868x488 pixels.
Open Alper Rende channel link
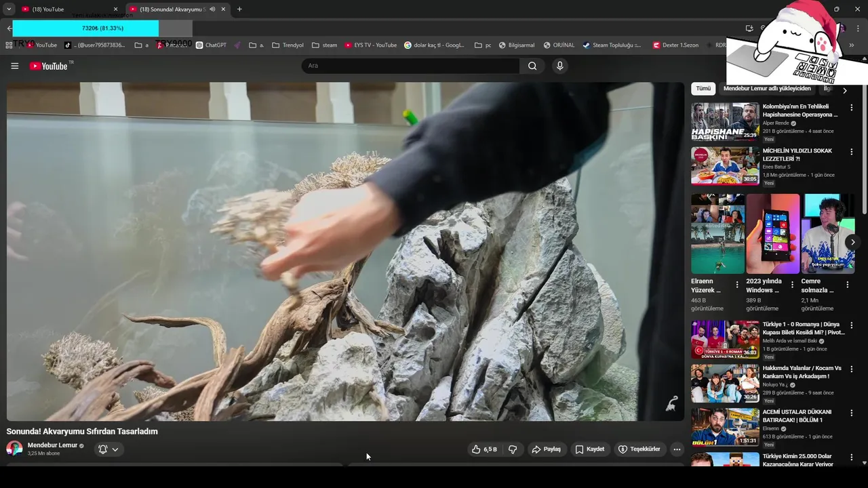click(x=776, y=123)
